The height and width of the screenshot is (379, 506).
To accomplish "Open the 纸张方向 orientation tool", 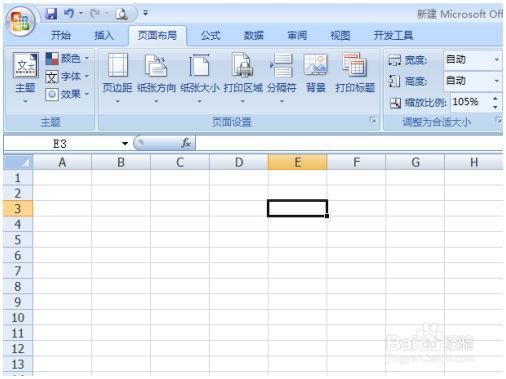I will (x=156, y=77).
